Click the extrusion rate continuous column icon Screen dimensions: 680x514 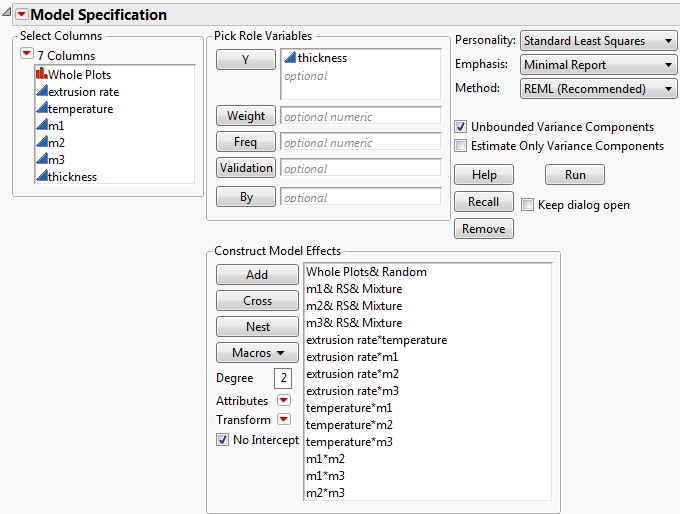click(41, 92)
